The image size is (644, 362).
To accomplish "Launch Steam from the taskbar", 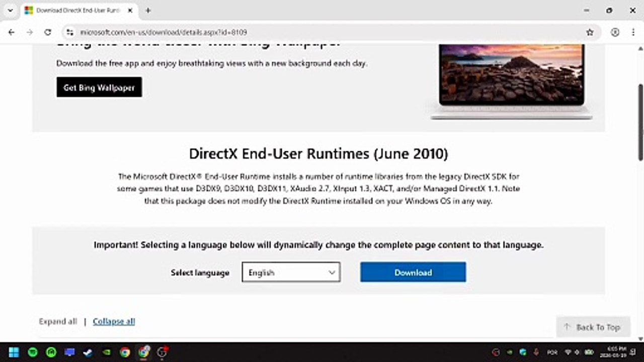I will click(88, 352).
